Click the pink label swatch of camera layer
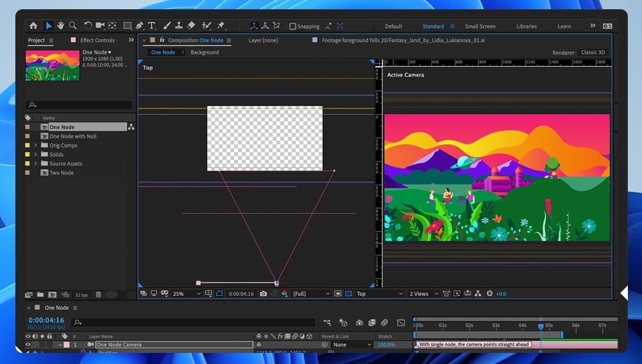642x364 pixels. 66,345
